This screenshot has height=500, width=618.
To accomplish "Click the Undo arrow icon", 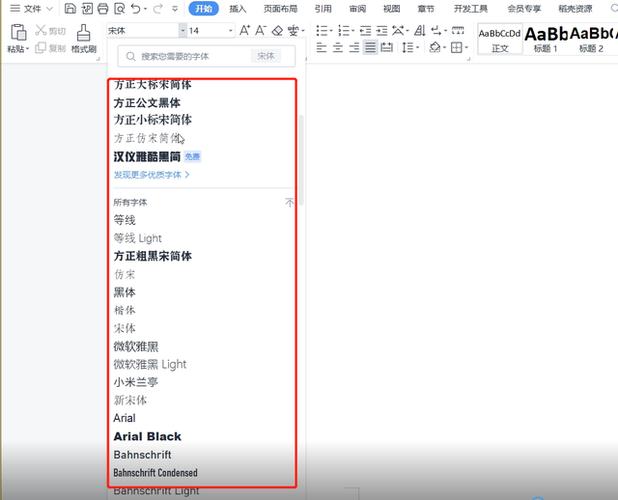I will click(136, 8).
